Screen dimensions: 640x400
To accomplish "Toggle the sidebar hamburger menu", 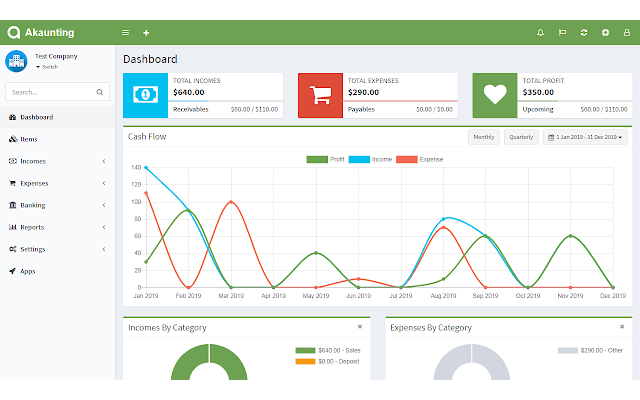I will coord(126,33).
